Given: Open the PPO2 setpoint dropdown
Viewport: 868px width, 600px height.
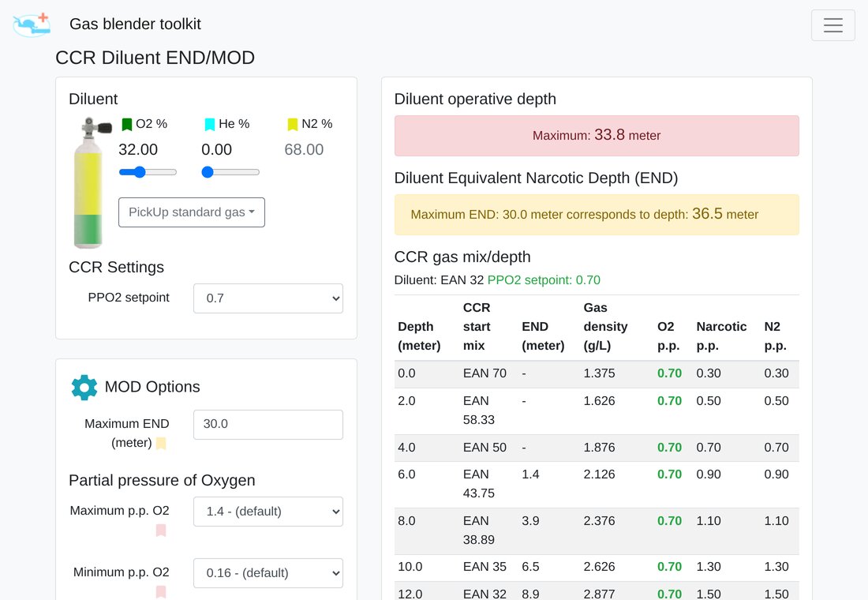Looking at the screenshot, I should click(268, 298).
